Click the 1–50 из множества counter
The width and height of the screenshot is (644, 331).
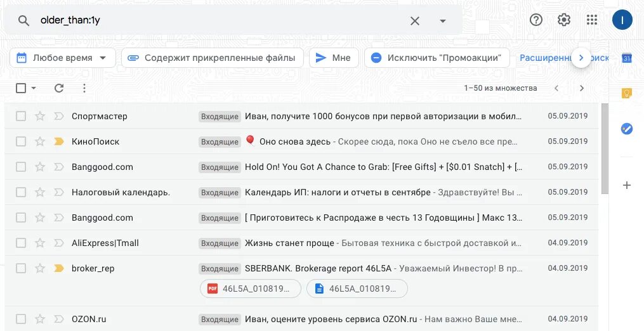(x=500, y=88)
